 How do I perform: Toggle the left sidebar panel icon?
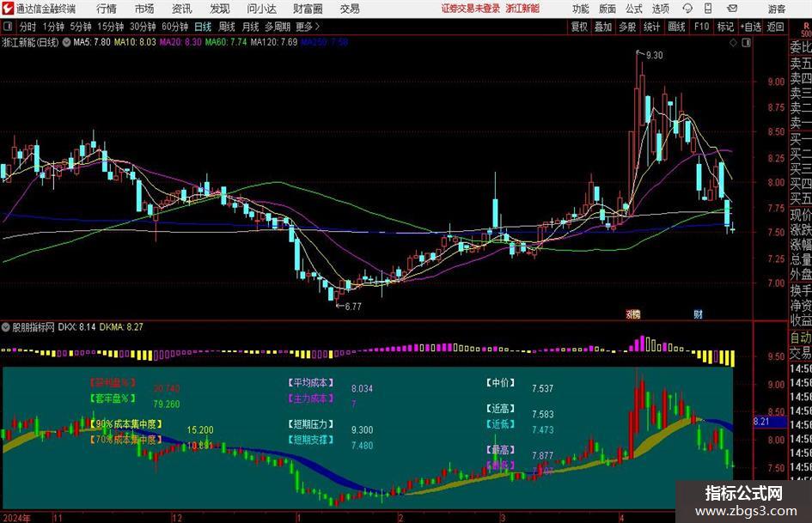click(7, 27)
